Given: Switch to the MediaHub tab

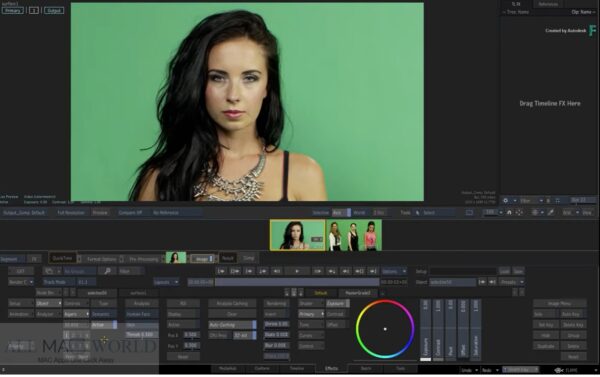Looking at the screenshot, I should coord(227,369).
